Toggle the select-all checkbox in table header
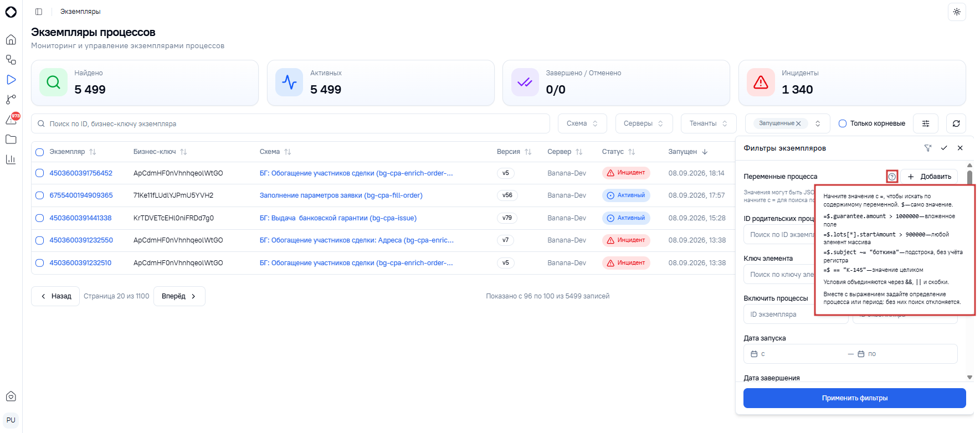The image size is (980, 433). coord(39,152)
